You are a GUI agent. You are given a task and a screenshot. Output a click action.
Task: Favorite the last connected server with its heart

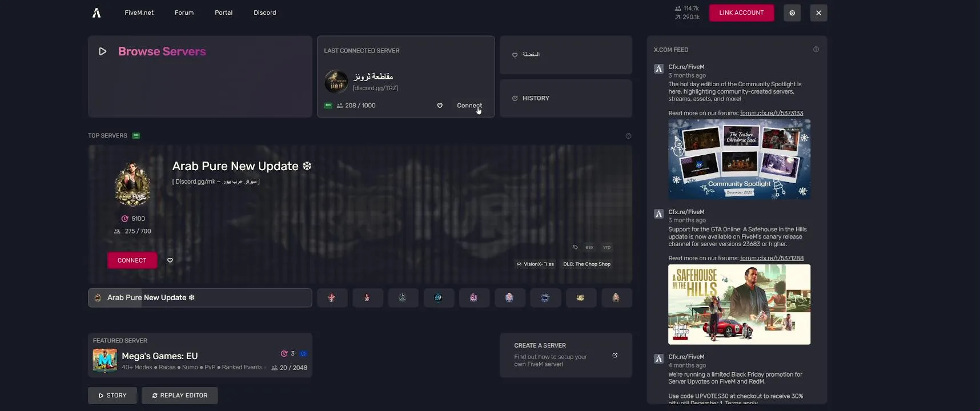pos(440,106)
